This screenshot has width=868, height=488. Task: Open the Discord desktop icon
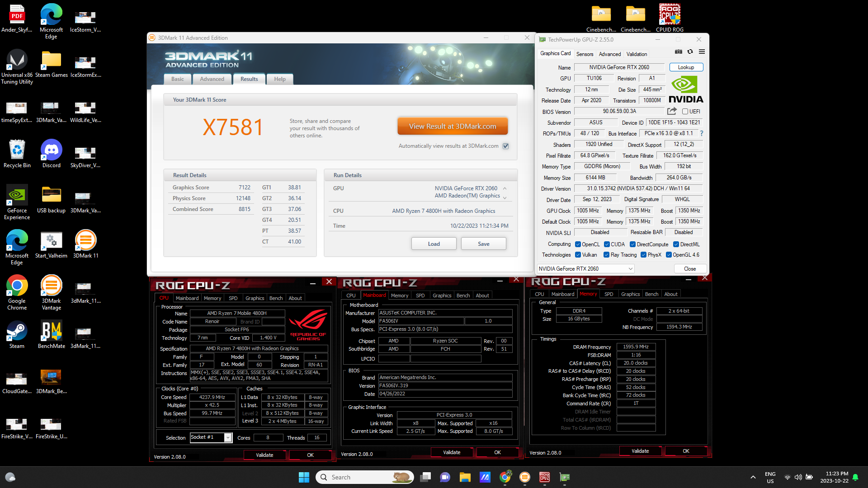52,154
